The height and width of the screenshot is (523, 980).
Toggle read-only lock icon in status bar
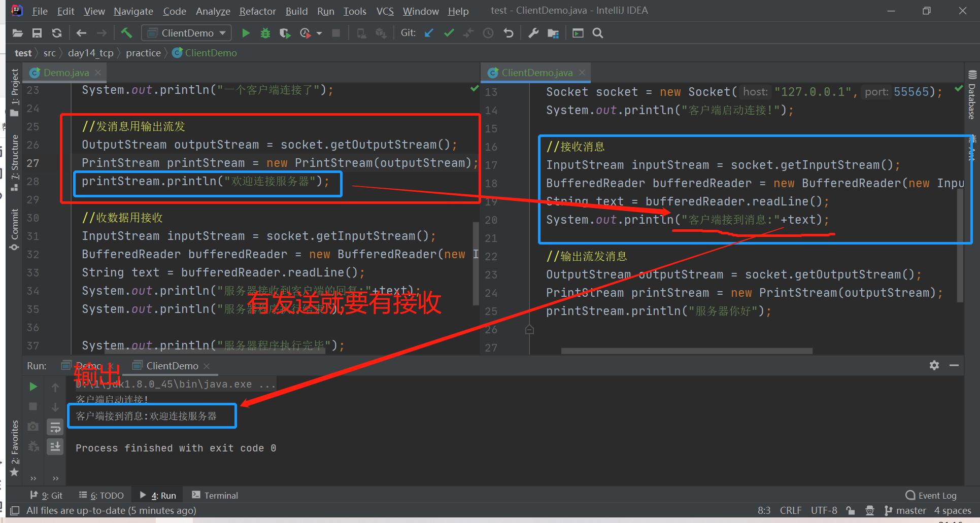click(851, 510)
